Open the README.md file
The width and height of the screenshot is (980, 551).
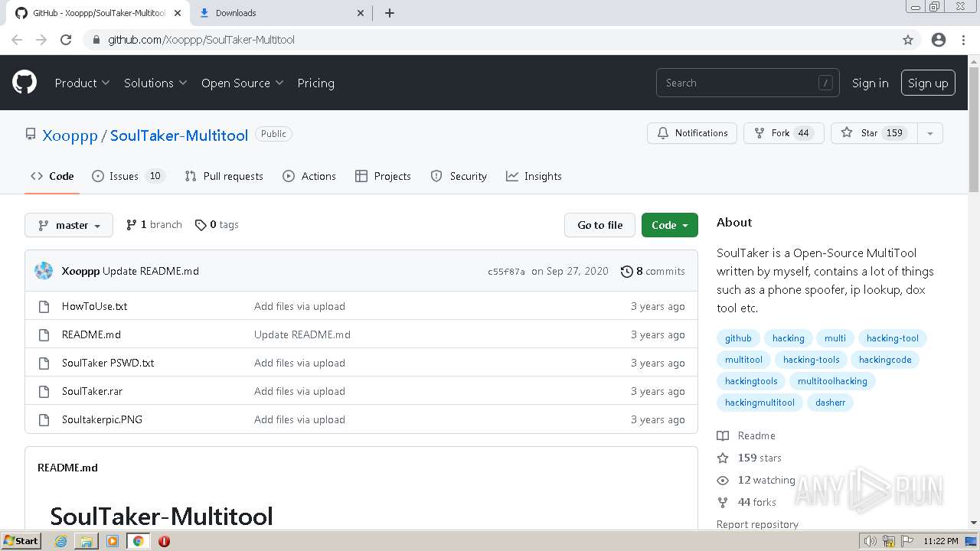click(x=91, y=334)
